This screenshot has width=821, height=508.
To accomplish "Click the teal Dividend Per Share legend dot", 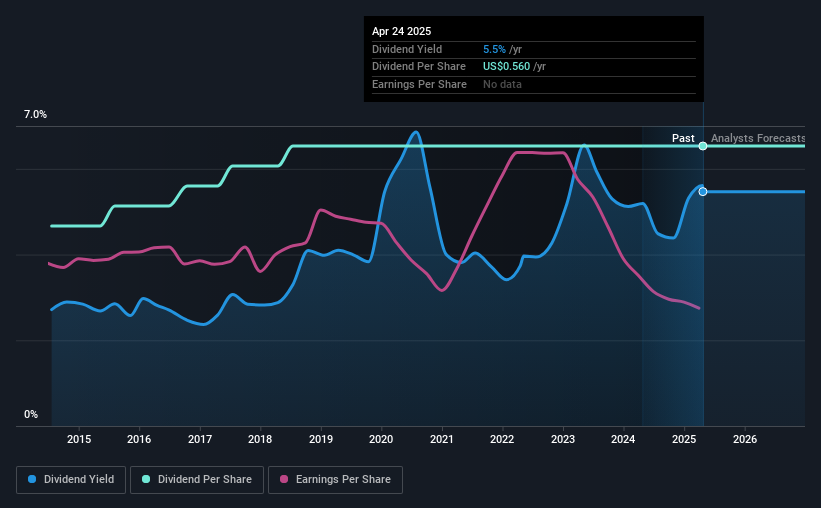I will pyautogui.click(x=146, y=479).
